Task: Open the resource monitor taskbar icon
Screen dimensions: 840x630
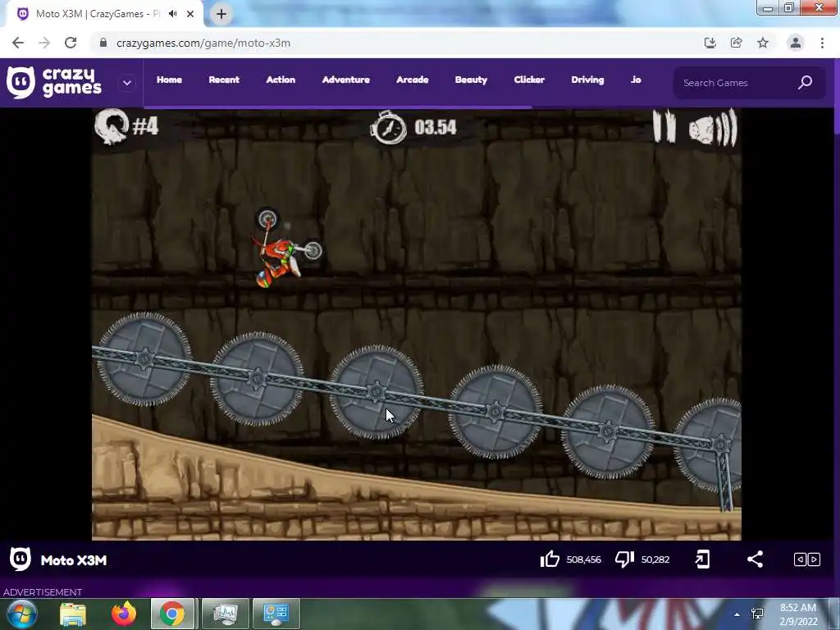Action: [225, 614]
